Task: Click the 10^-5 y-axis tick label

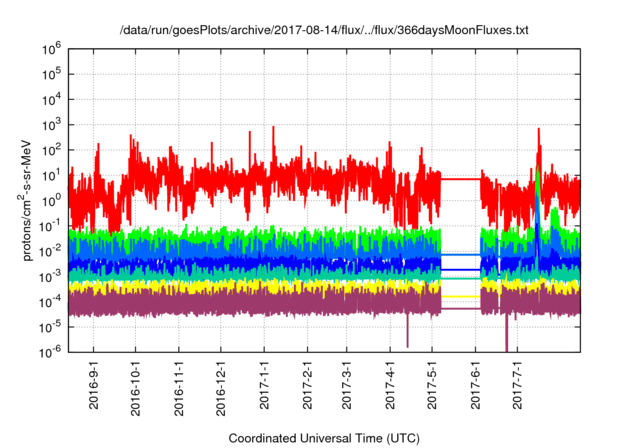Action: [51, 327]
